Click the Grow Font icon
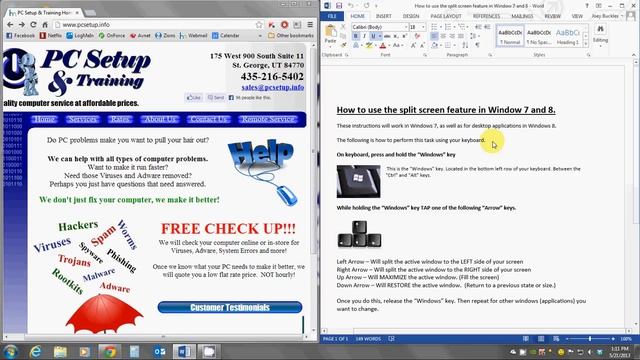This screenshot has height=360, width=640. [413, 45]
